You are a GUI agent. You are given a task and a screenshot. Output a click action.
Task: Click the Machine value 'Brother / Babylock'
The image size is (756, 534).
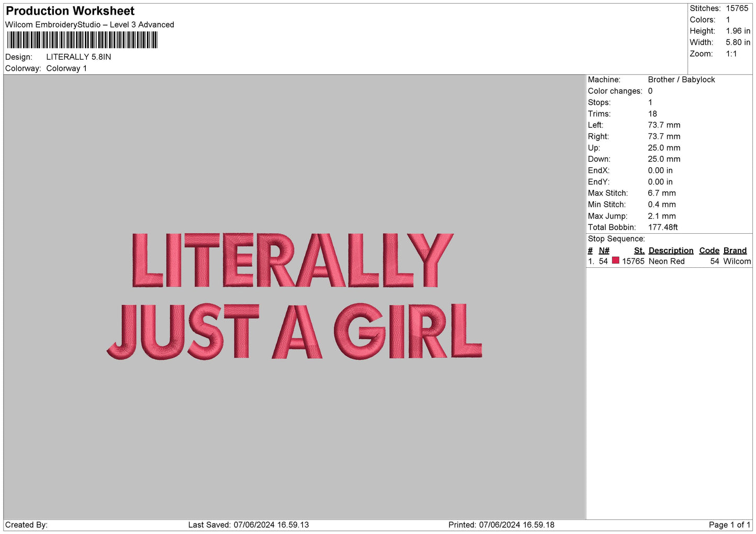point(681,79)
